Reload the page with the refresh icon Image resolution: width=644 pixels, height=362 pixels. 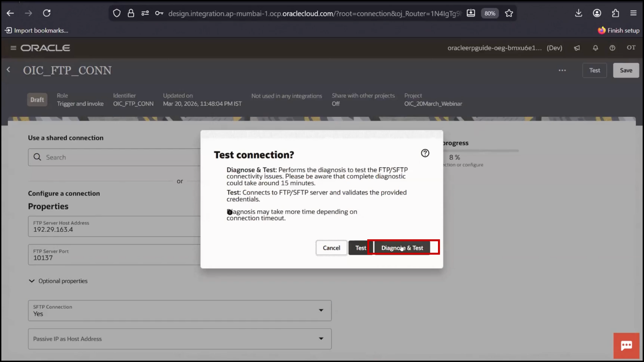(x=47, y=13)
